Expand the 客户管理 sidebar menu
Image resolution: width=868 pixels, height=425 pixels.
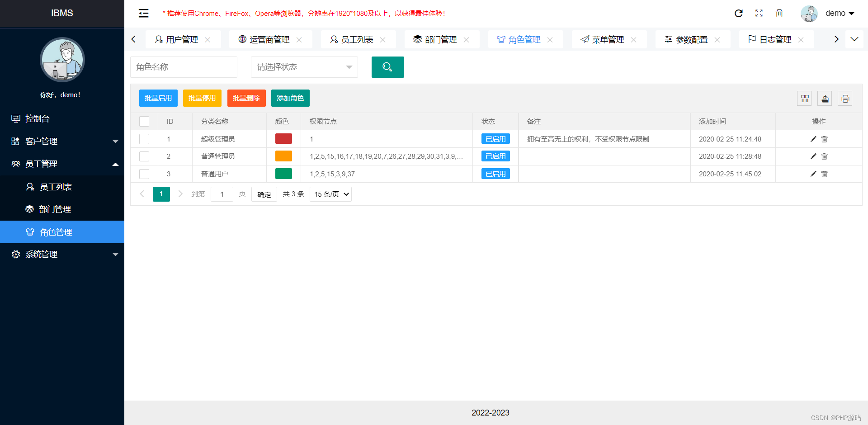(x=62, y=141)
